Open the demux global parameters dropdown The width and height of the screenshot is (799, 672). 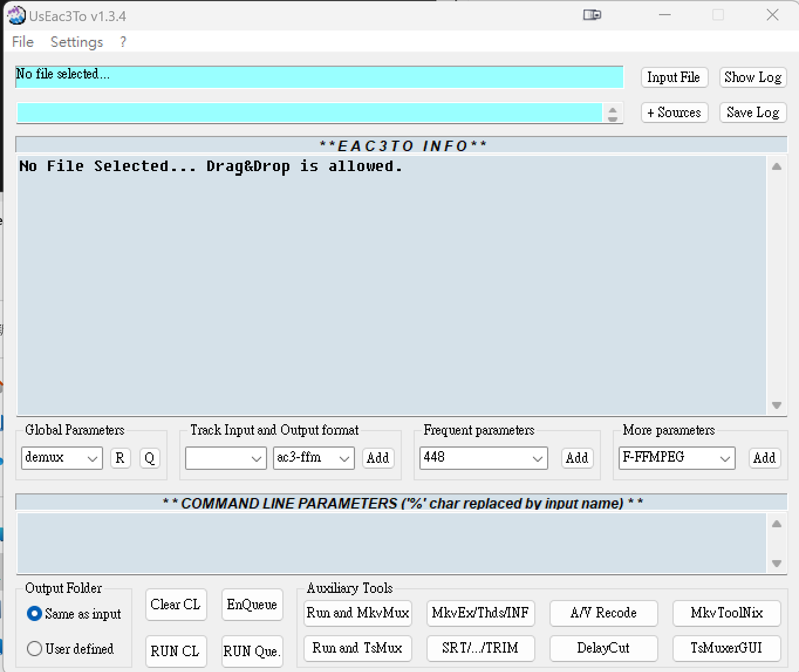(x=92, y=458)
